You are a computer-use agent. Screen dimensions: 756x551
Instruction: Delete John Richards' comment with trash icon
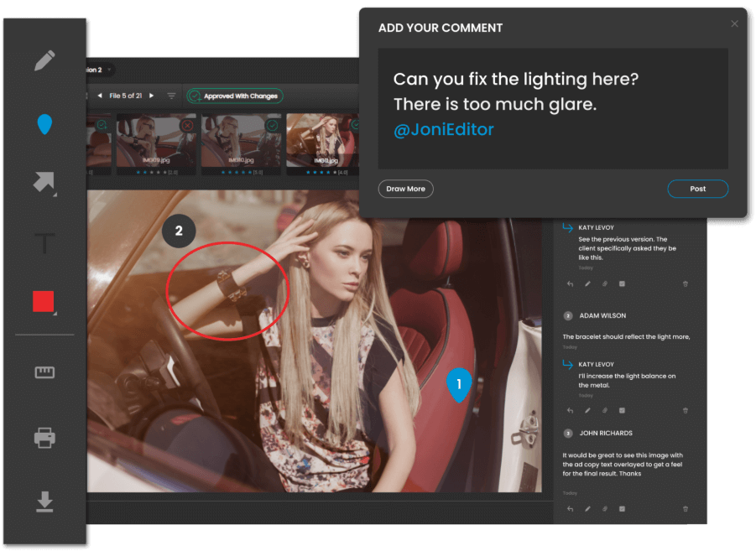click(686, 508)
